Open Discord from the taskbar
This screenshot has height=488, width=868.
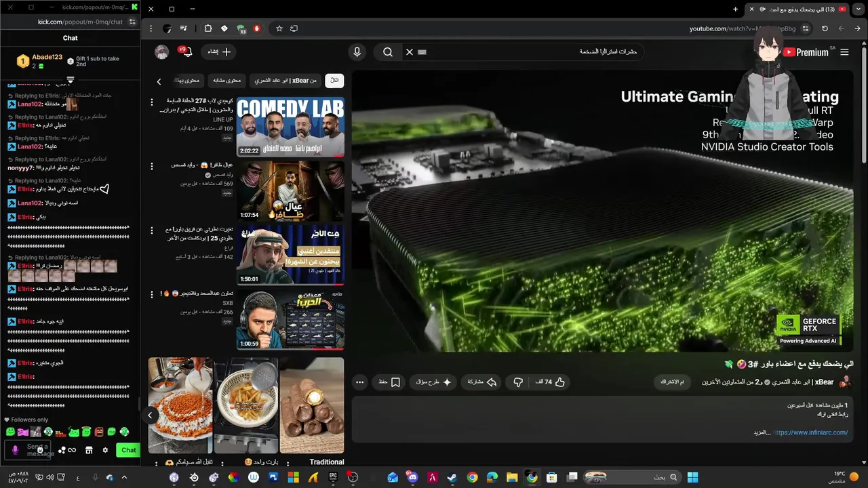click(x=412, y=477)
